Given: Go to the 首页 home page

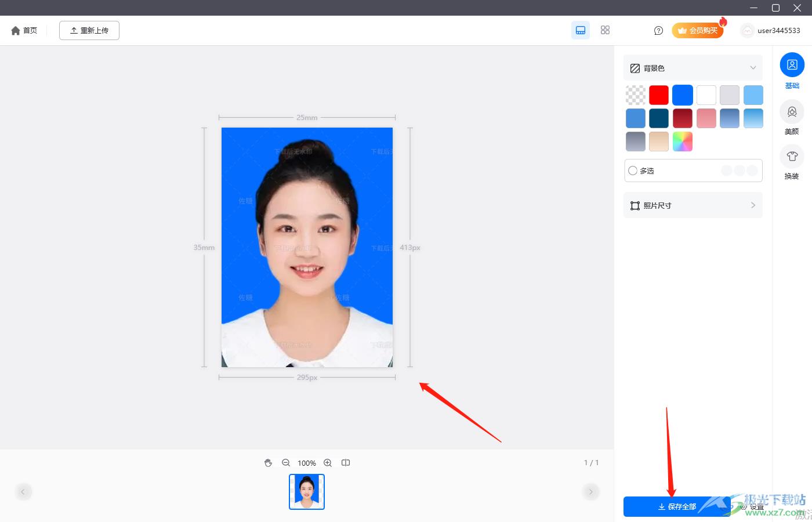Looking at the screenshot, I should click(x=24, y=31).
